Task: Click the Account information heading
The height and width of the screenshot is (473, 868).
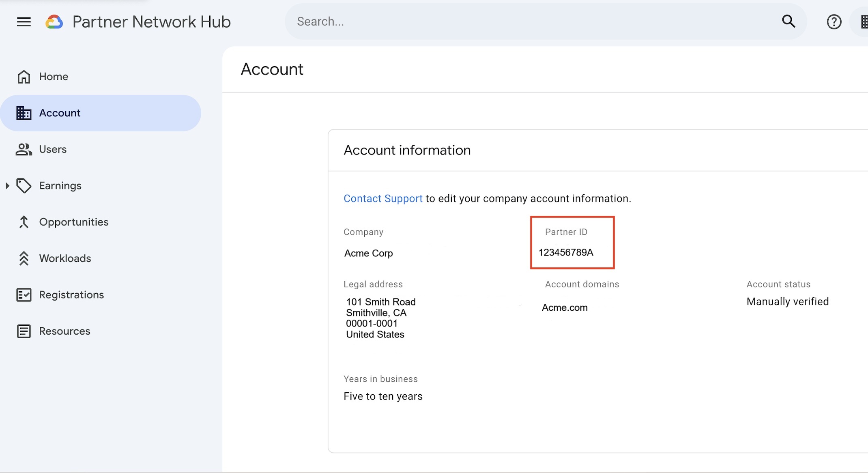Action: (407, 150)
